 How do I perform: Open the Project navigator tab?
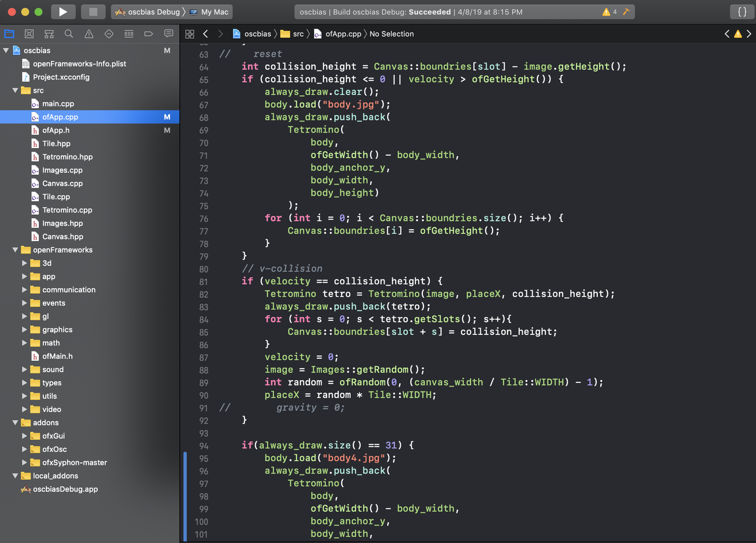(9, 34)
